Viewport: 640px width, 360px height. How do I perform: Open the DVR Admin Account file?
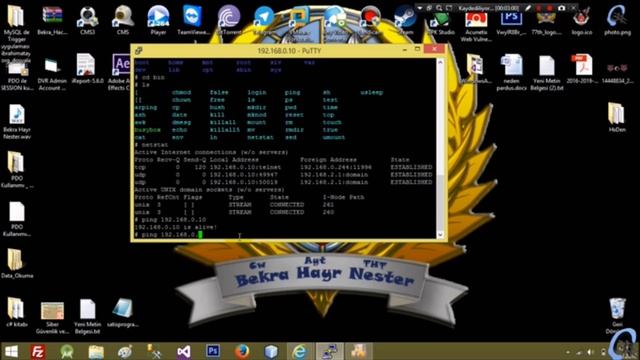[x=52, y=73]
